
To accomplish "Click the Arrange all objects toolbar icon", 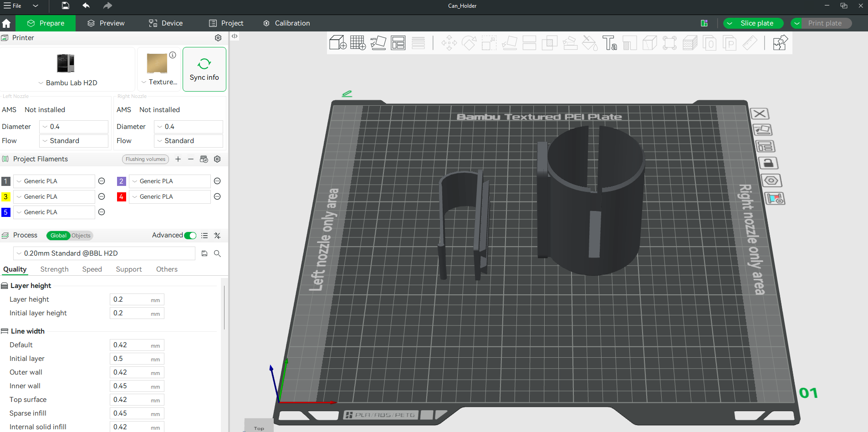I will coord(398,43).
